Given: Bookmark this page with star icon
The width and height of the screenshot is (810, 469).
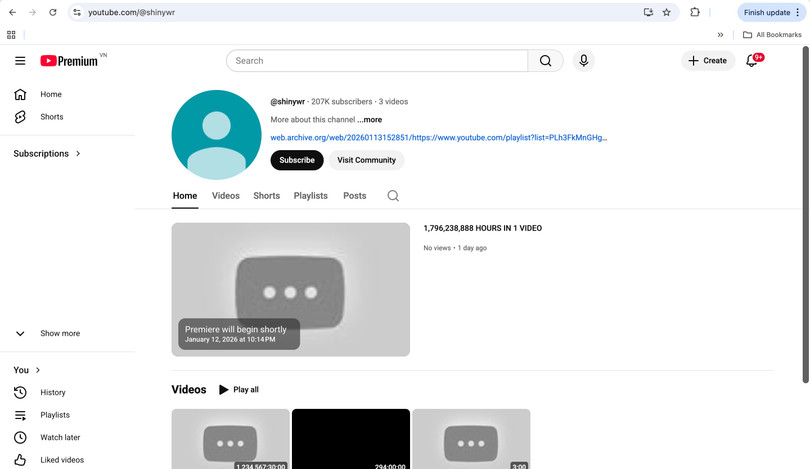Looking at the screenshot, I should click(x=667, y=12).
